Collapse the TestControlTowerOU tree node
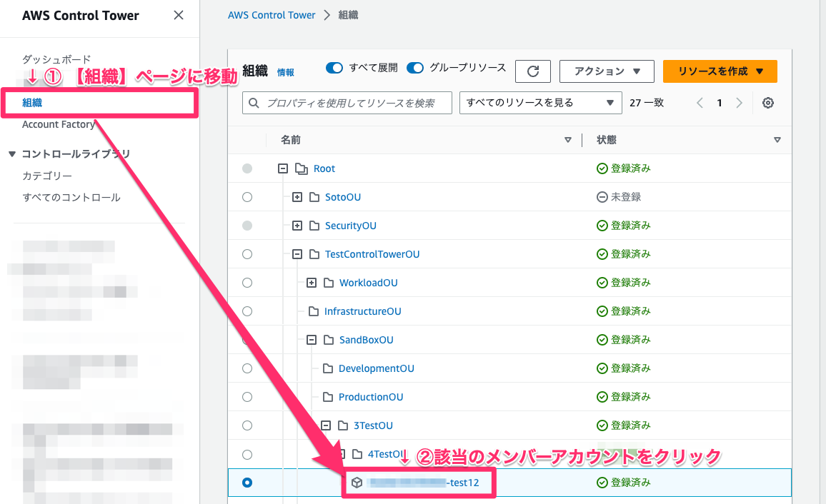 [297, 254]
